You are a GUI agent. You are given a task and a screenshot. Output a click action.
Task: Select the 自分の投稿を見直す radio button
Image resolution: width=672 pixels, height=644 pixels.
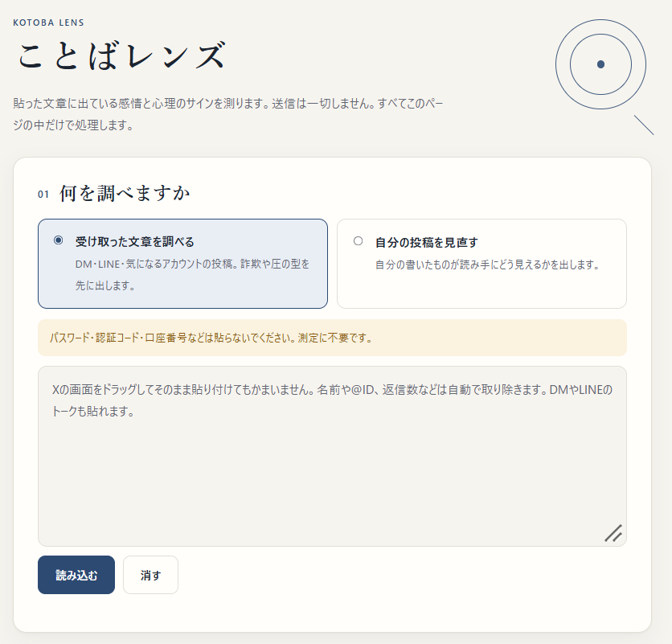(x=358, y=241)
